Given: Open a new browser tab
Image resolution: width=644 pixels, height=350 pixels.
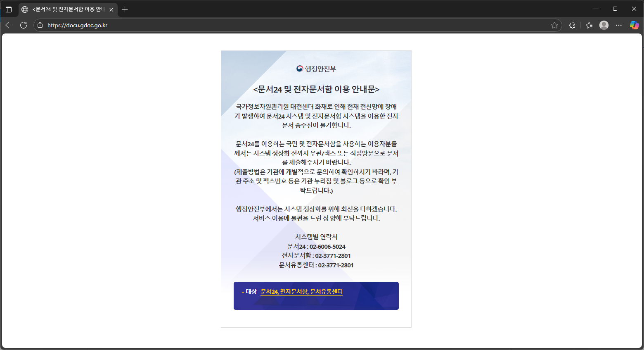Looking at the screenshot, I should (125, 10).
